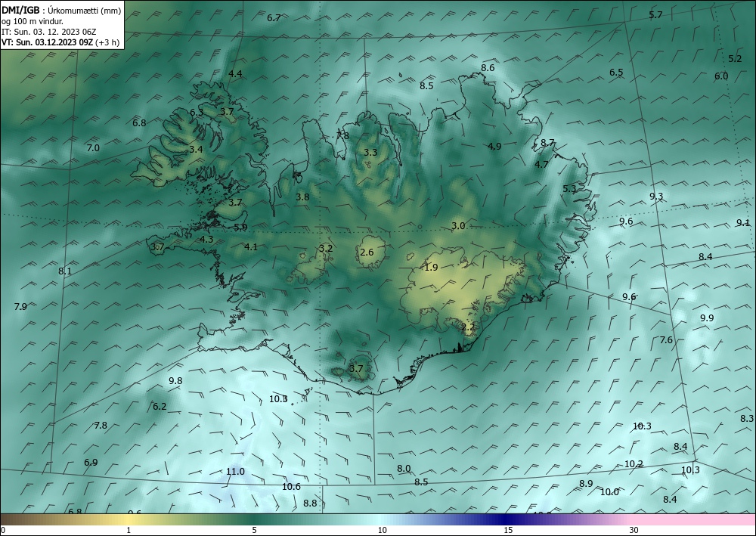This screenshot has width=756, height=536.
Task: Click the 4.1 value label
Action: 251,247
